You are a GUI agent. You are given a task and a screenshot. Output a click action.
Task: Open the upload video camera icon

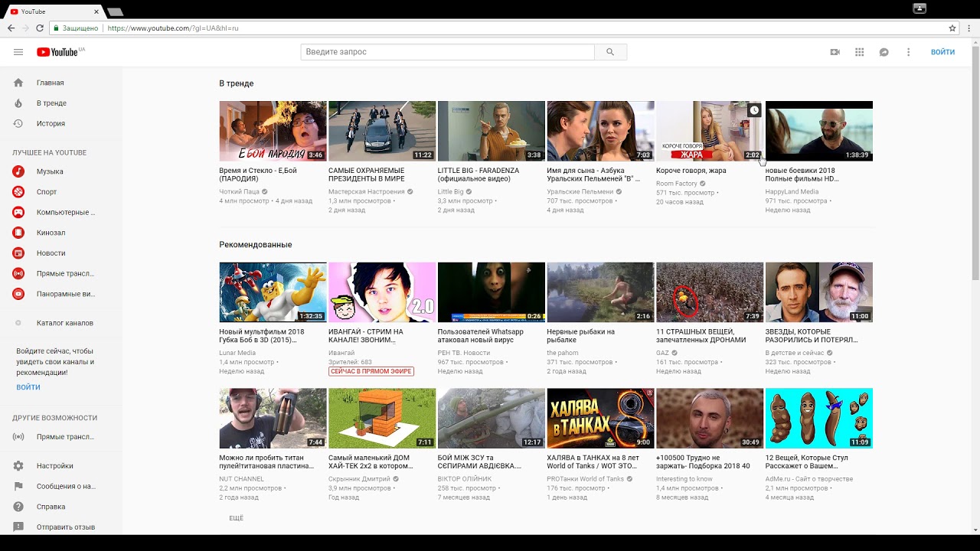835,52
